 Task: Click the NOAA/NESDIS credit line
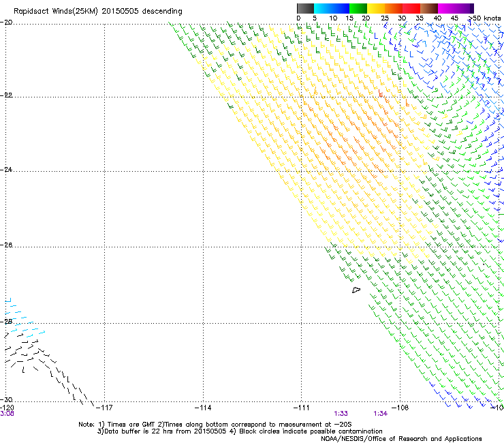pos(401,439)
